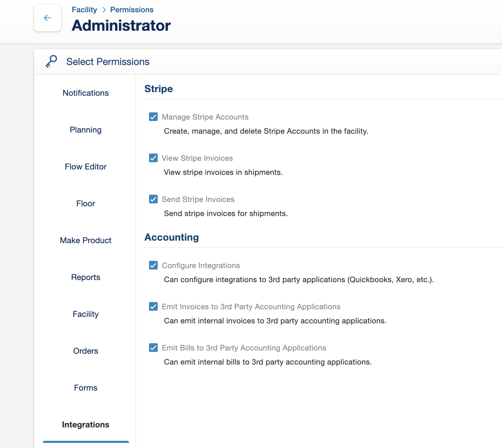Disable Send Stripe Invoices permission
502x448 pixels.
(153, 199)
